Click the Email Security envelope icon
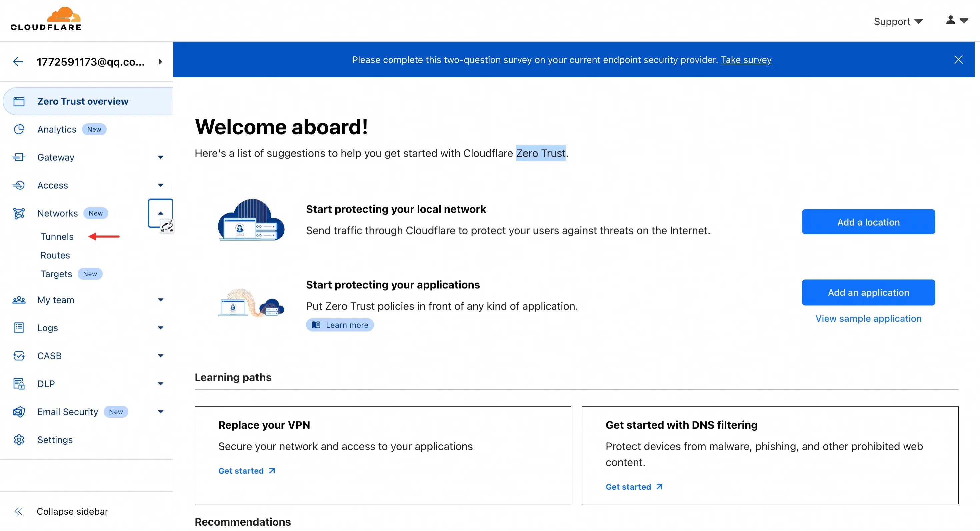The width and height of the screenshot is (980, 531). click(19, 412)
